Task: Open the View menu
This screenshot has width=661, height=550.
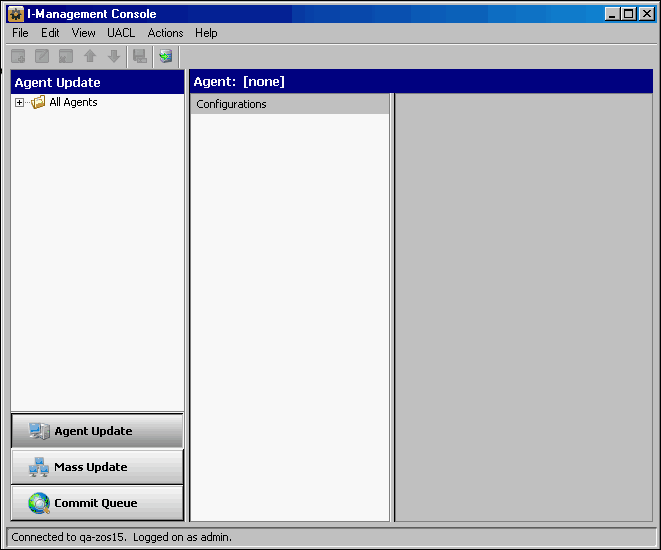Action: (x=83, y=33)
